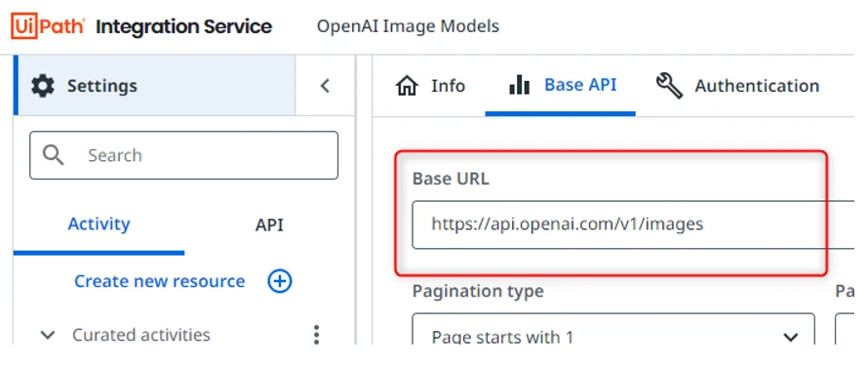
Task: Click the Curated activities row label
Action: pyautogui.click(x=141, y=335)
